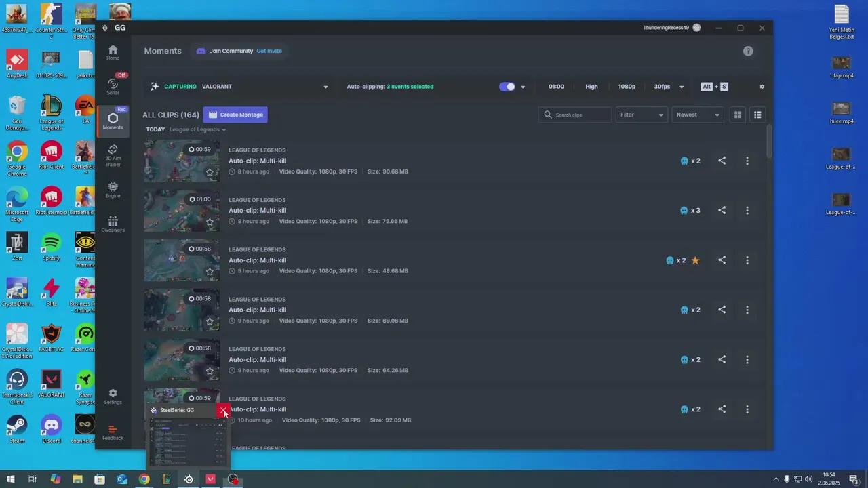Open Google Chrome from the taskbar
This screenshot has height=488, width=868.
144,479
